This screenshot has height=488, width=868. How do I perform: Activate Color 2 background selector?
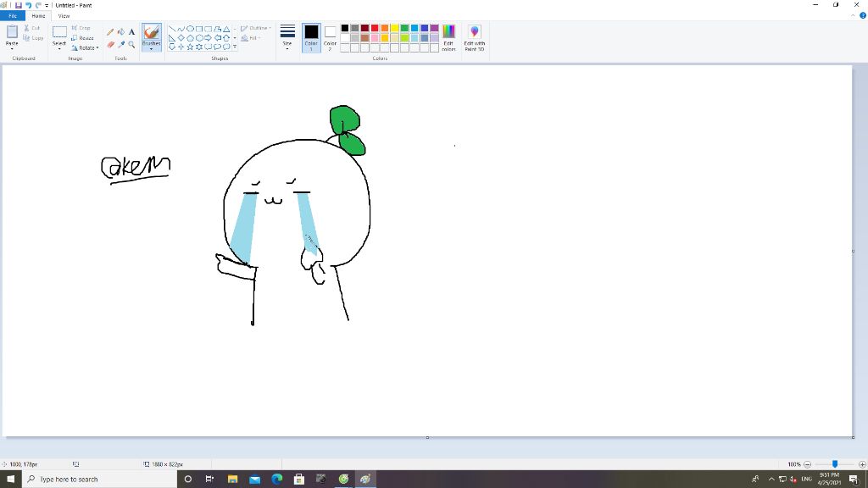(330, 37)
